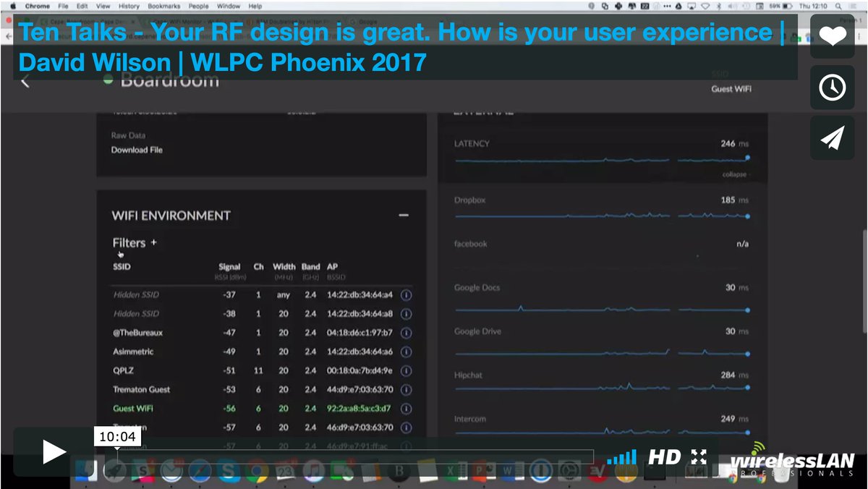Open the Bookmarks menu
The height and width of the screenshot is (489, 868).
click(x=165, y=6)
